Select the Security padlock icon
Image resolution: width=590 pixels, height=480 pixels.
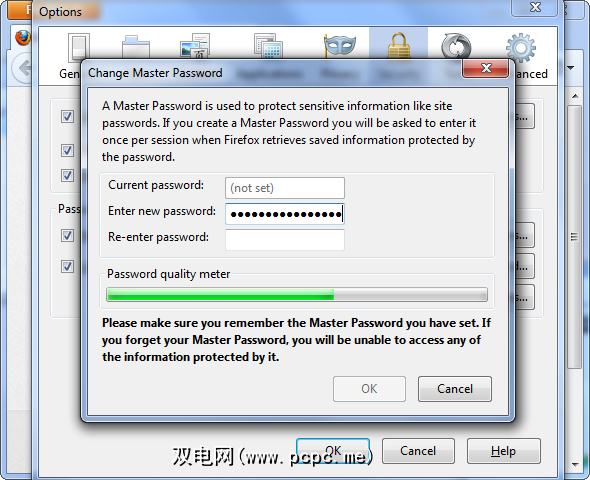(x=398, y=46)
